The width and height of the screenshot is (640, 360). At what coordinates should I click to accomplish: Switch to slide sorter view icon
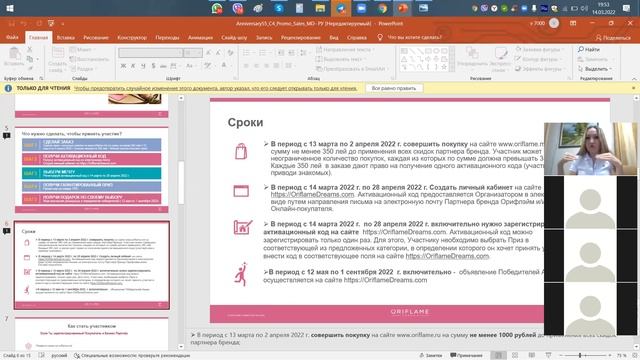[x=515, y=356]
